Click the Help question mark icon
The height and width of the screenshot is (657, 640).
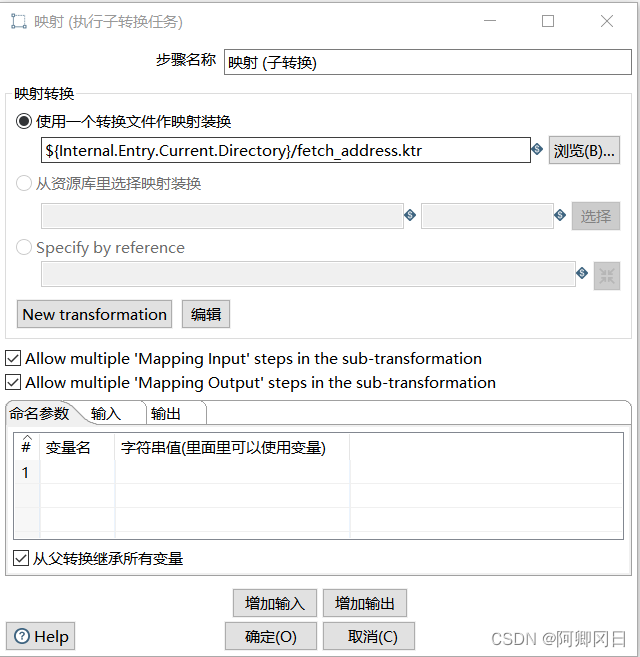coord(21,636)
